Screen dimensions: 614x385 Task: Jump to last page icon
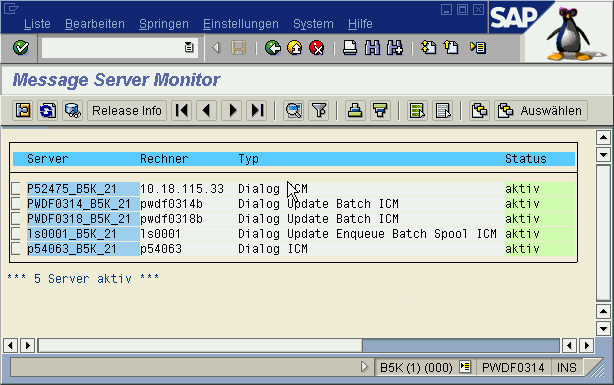pyautogui.click(x=257, y=110)
